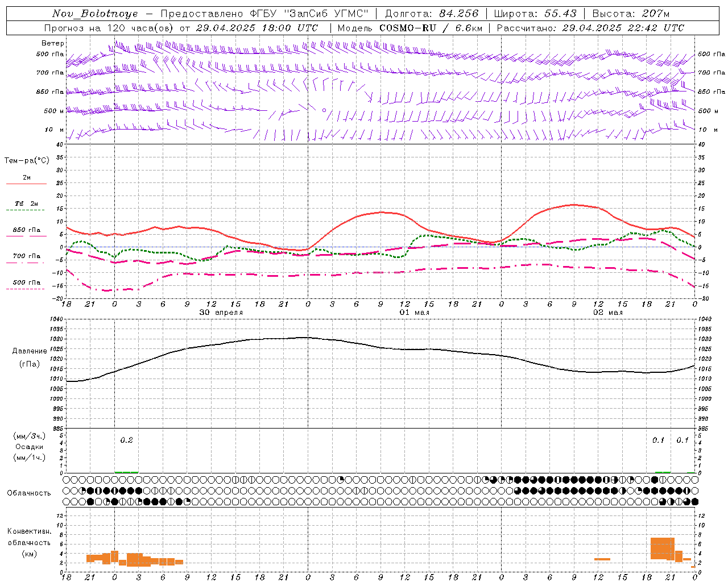This screenshot has width=728, height=582.
Task: Click the Облачность panel label
Action: tap(29, 493)
